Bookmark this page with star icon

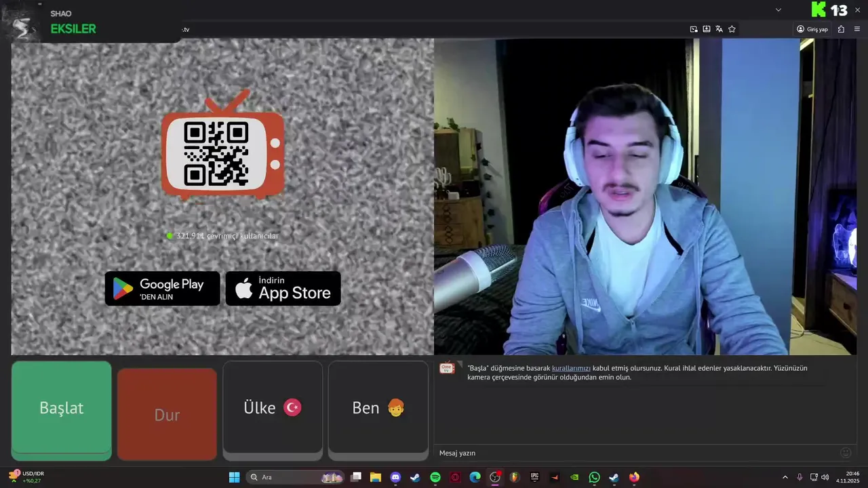(x=732, y=29)
